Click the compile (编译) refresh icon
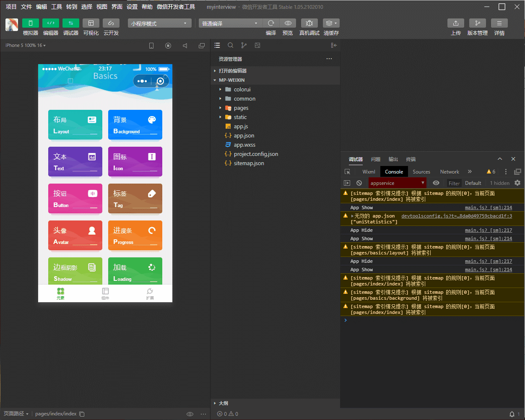 point(271,23)
